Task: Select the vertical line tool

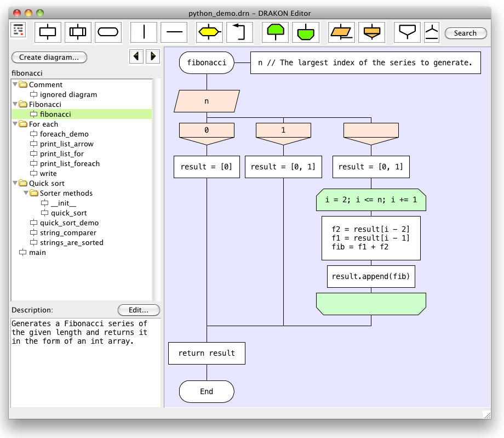Action: (144, 32)
